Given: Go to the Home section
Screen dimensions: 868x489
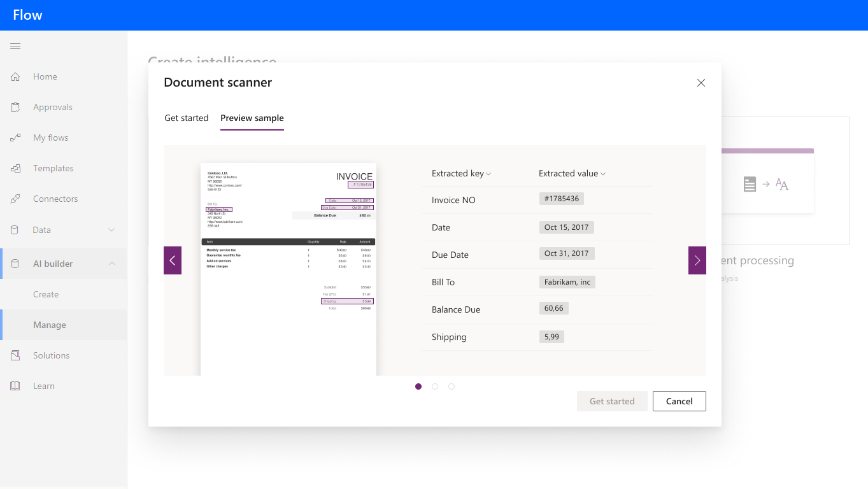Looking at the screenshot, I should pyautogui.click(x=45, y=76).
